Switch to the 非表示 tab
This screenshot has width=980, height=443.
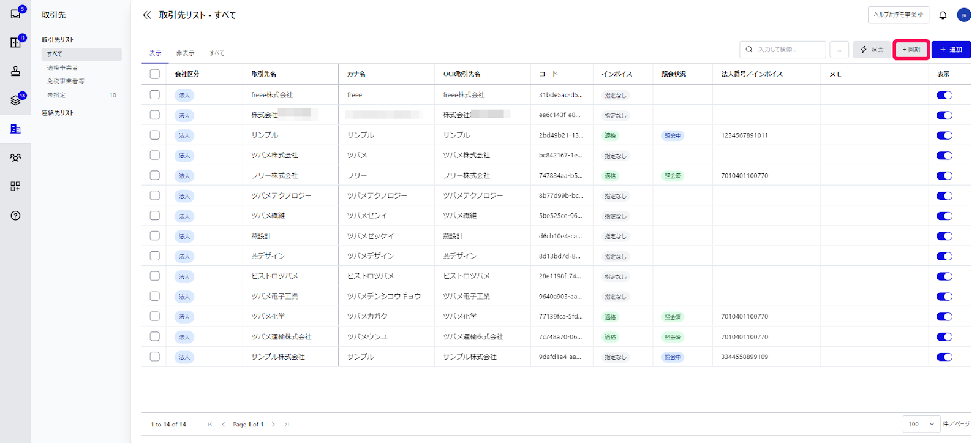coord(186,53)
